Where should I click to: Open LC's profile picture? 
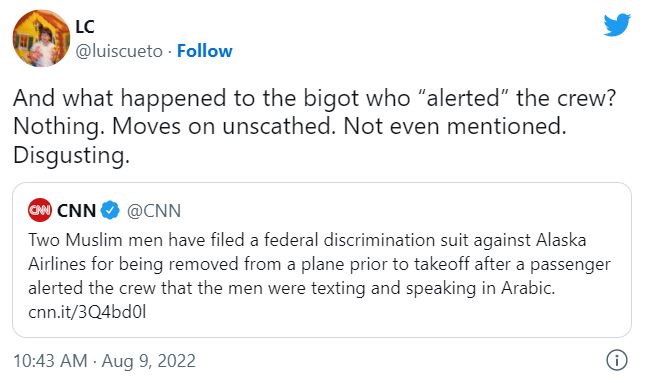tap(41, 38)
